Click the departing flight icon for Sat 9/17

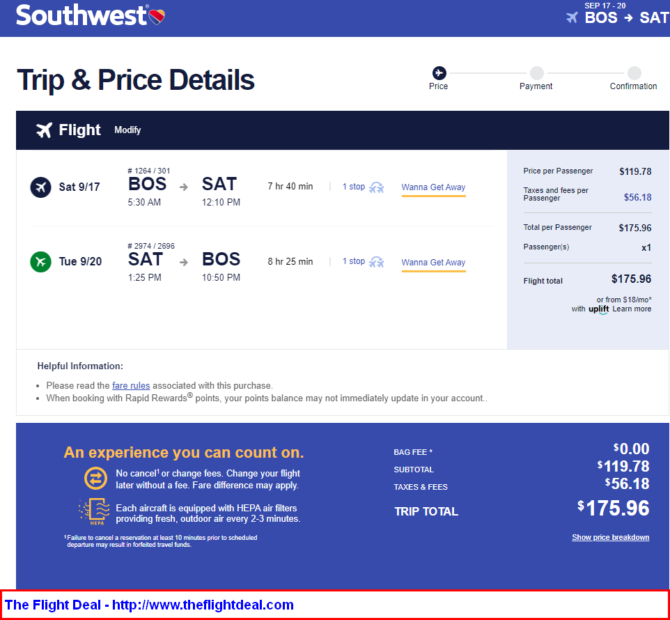[40, 187]
